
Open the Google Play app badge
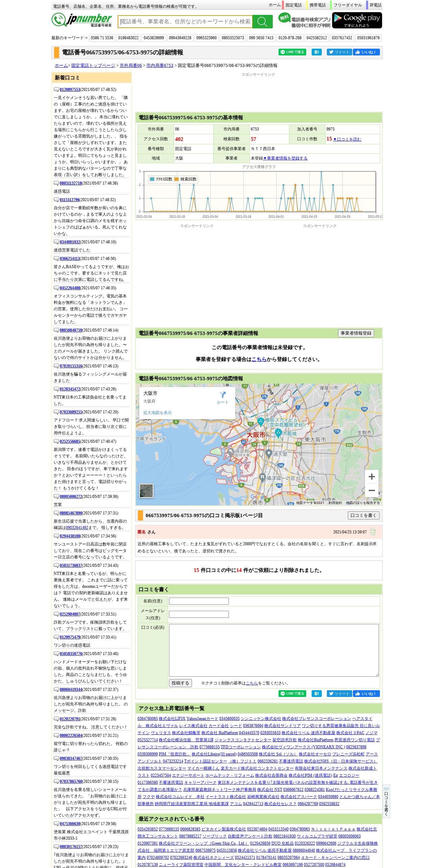click(357, 20)
